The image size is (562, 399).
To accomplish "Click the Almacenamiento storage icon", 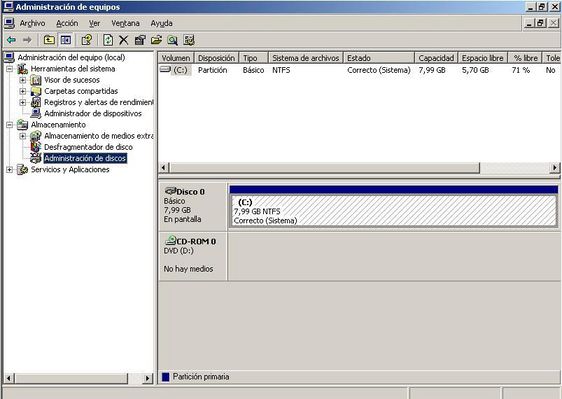I will tap(22, 124).
